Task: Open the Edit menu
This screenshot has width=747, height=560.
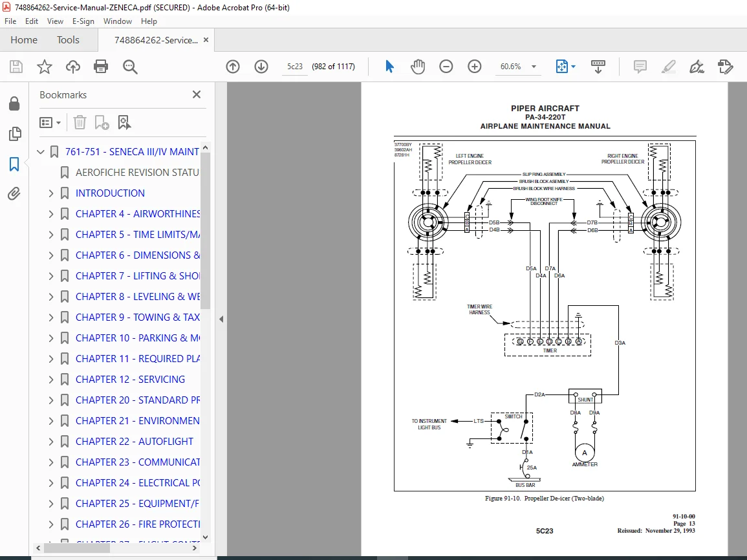Action: tap(32, 21)
